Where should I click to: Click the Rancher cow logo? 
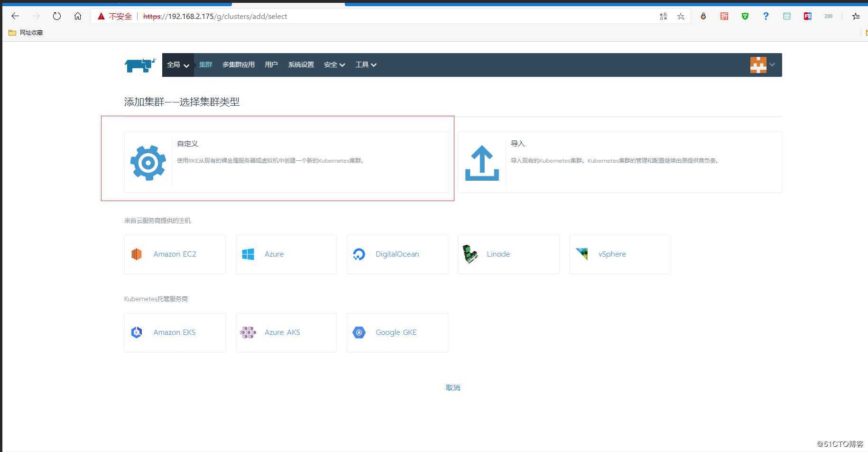[x=140, y=65]
